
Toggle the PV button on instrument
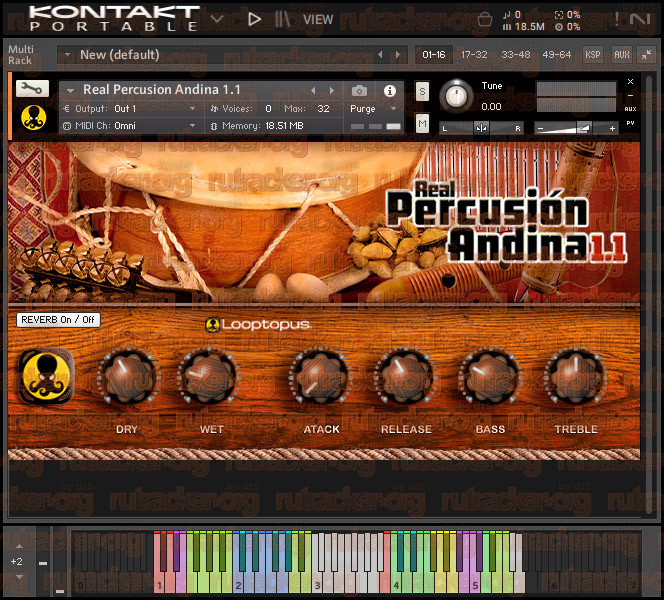pyautogui.click(x=631, y=123)
